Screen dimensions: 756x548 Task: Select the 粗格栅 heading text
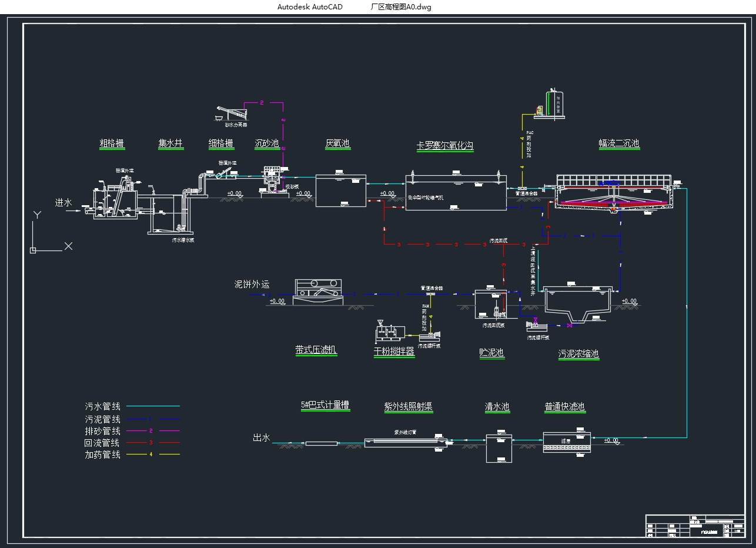tap(112, 143)
